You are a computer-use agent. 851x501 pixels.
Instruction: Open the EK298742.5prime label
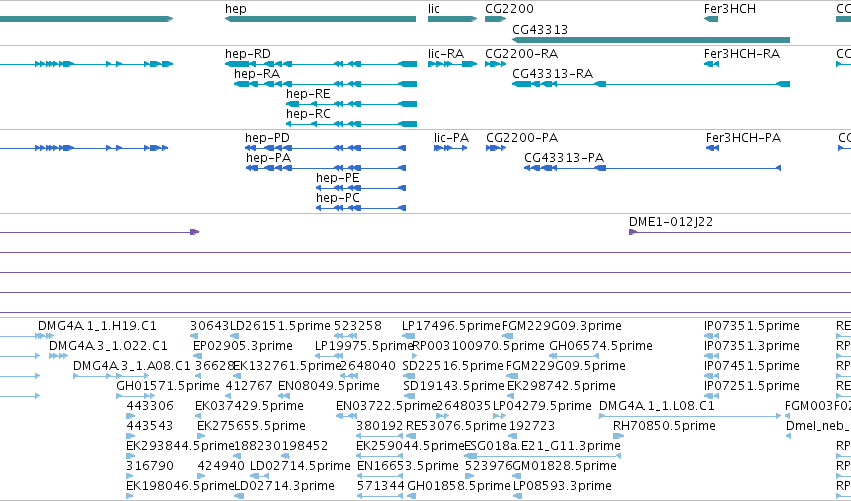[561, 386]
